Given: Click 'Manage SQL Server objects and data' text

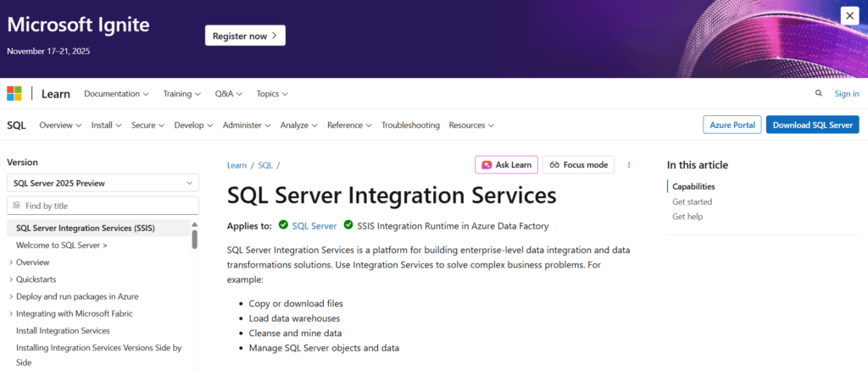Looking at the screenshot, I should click(324, 349).
